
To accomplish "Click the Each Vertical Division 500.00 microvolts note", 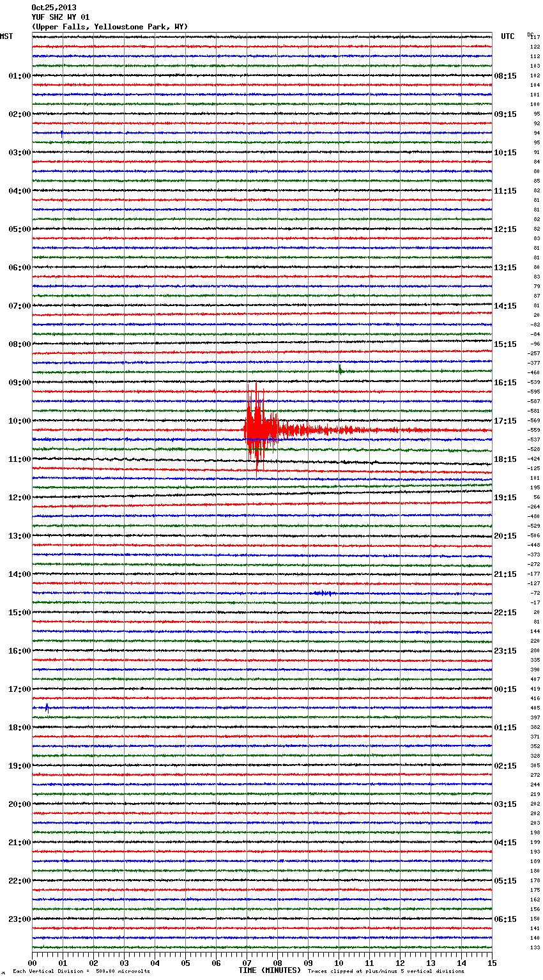I will click(82, 971).
